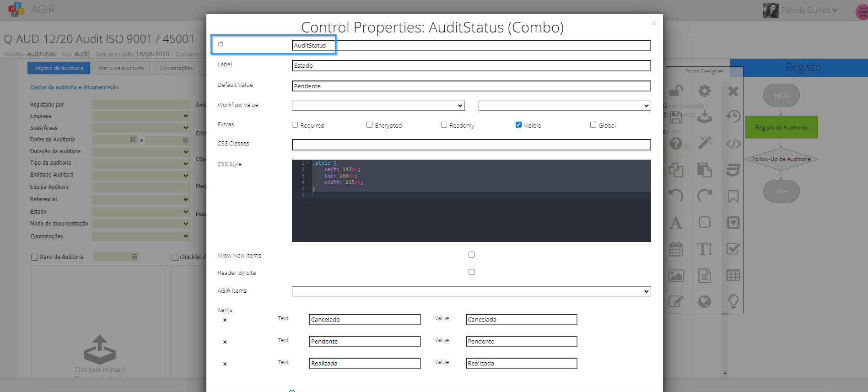Click the floppy disk save icon

click(x=676, y=117)
